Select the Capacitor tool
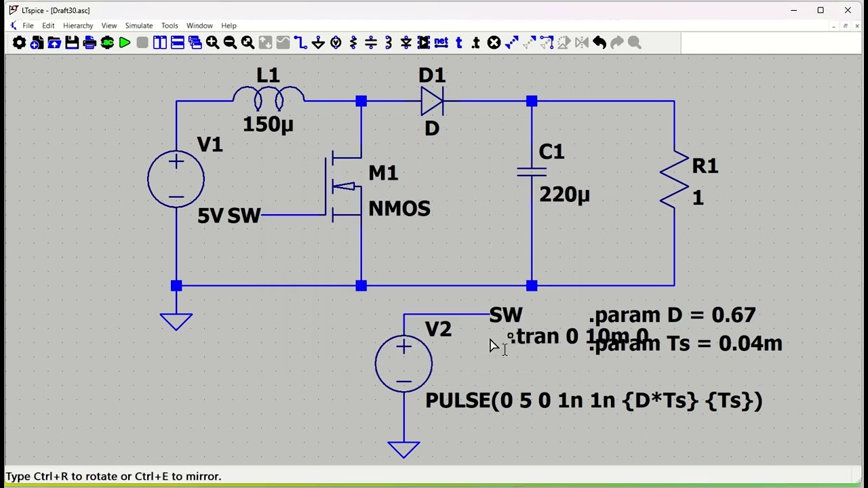Image resolution: width=868 pixels, height=488 pixels. click(x=371, y=43)
